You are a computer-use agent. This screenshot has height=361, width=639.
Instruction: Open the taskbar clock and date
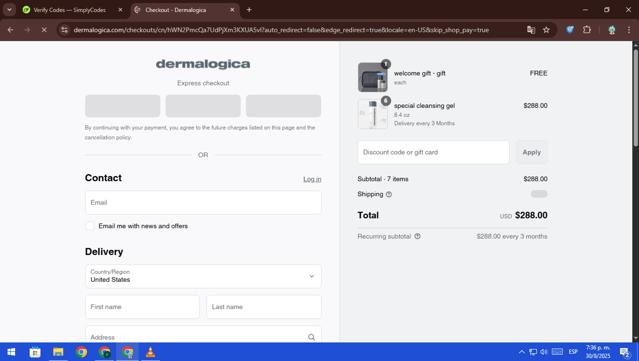tap(598, 352)
